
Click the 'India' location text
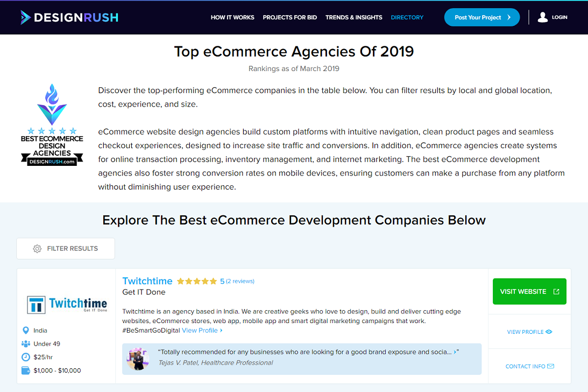point(40,331)
